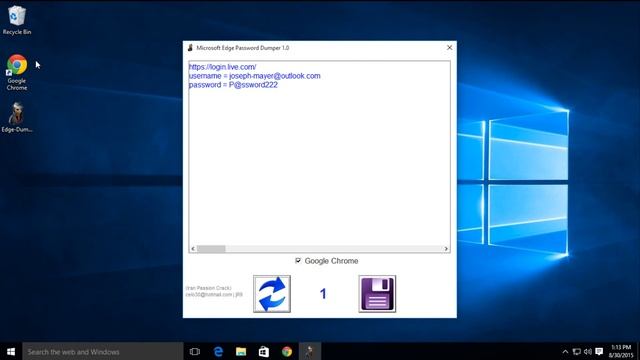This screenshot has width=640, height=360.
Task: Click the https://login.live.com/ line
Action: click(222, 67)
